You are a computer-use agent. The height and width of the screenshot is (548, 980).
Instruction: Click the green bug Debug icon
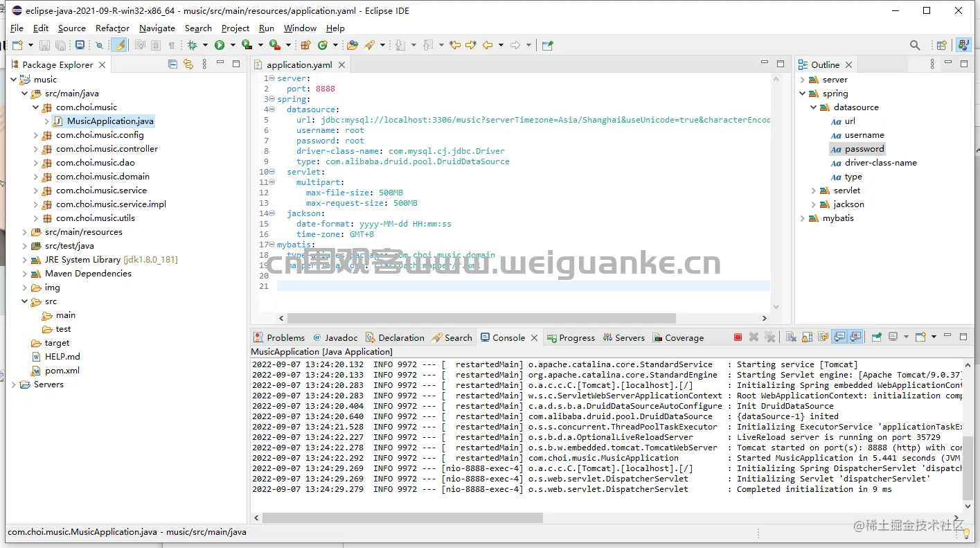click(x=193, y=45)
